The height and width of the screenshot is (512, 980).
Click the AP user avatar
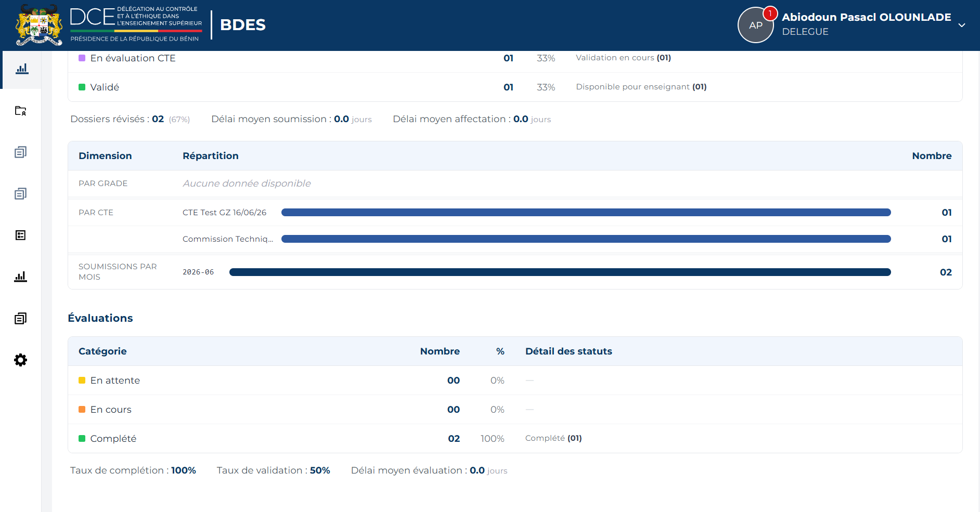pyautogui.click(x=755, y=25)
